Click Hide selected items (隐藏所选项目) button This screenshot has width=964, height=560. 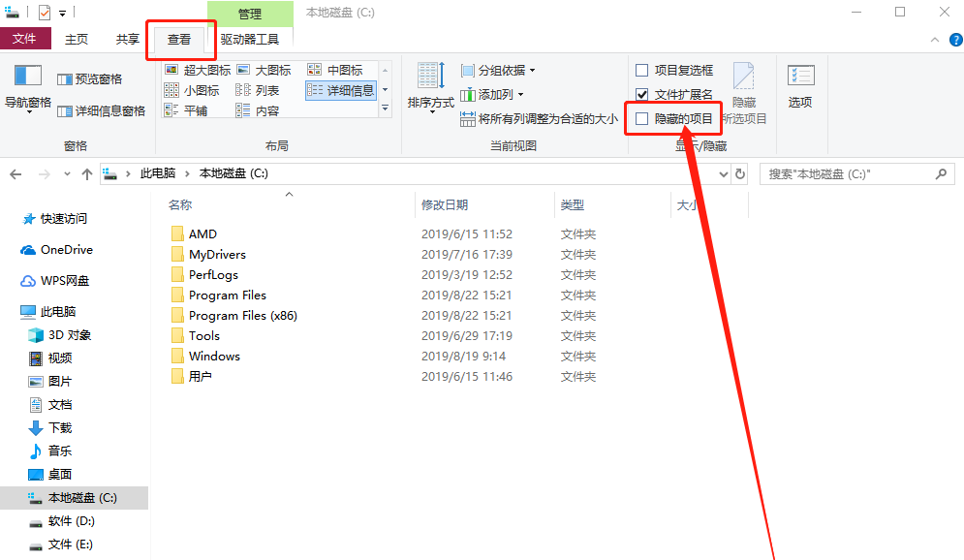click(x=744, y=93)
